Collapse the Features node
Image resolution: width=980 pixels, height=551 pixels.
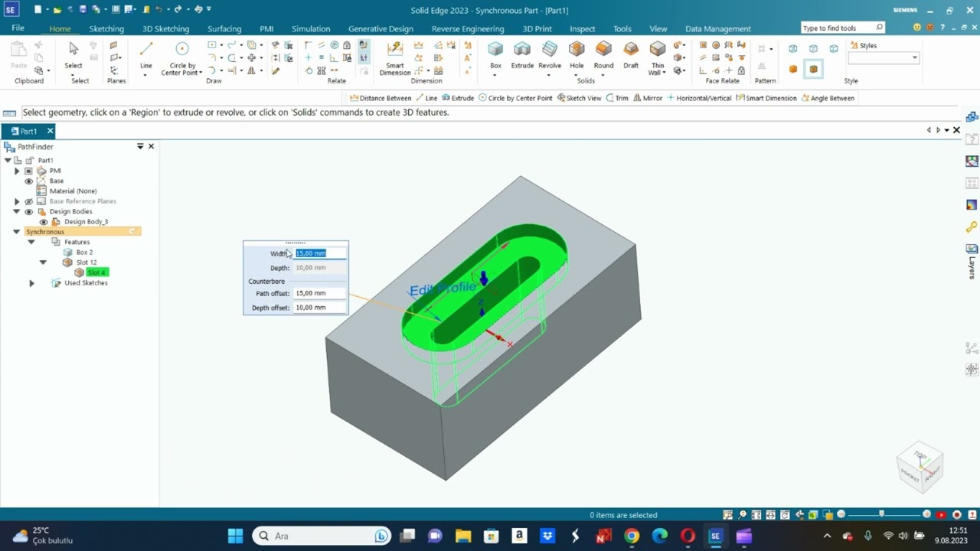pos(31,242)
